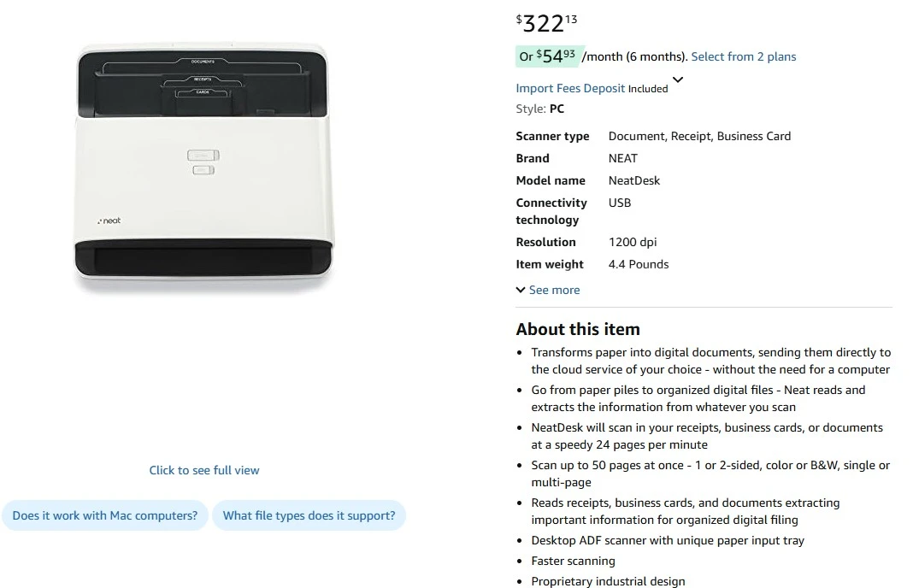Click the document tray on scanner image
This screenshot has height=588, width=913.
(x=202, y=83)
